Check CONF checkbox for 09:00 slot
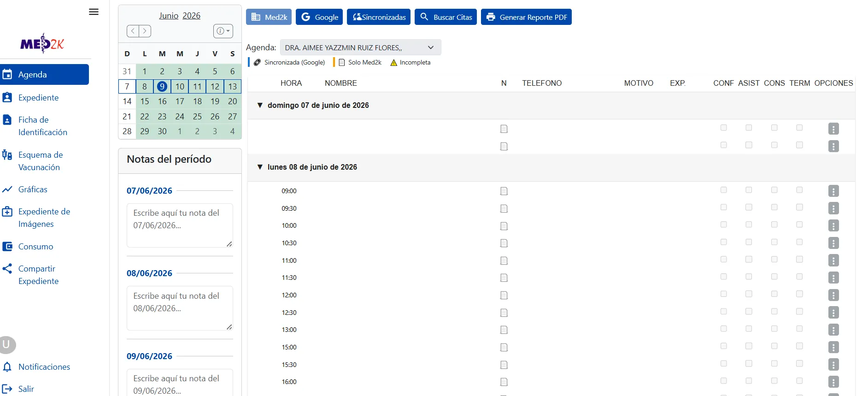The width and height of the screenshot is (868, 396). coord(724,190)
